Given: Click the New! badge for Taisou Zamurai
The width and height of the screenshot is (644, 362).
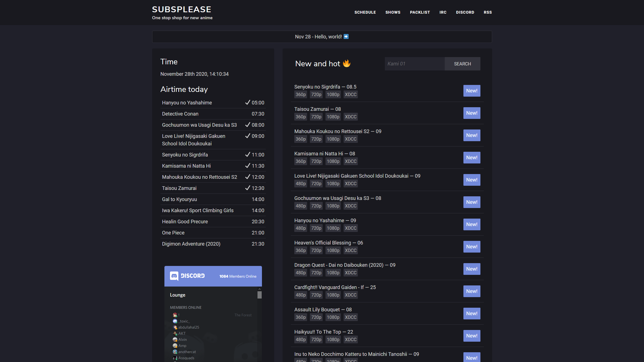Looking at the screenshot, I should (x=472, y=113).
